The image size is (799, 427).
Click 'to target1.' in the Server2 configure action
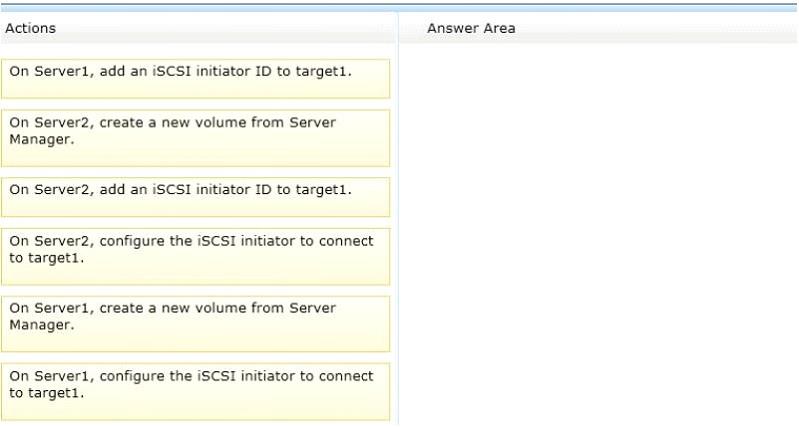tap(46, 258)
